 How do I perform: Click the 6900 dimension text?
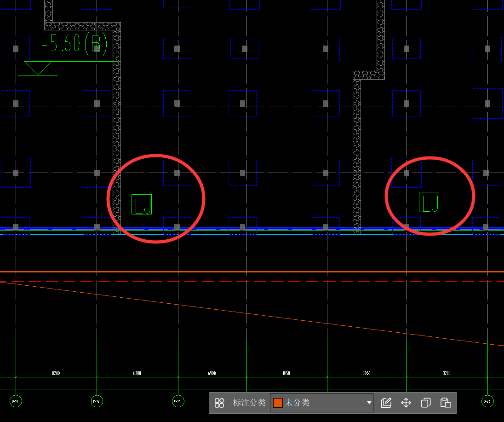[x=212, y=373]
